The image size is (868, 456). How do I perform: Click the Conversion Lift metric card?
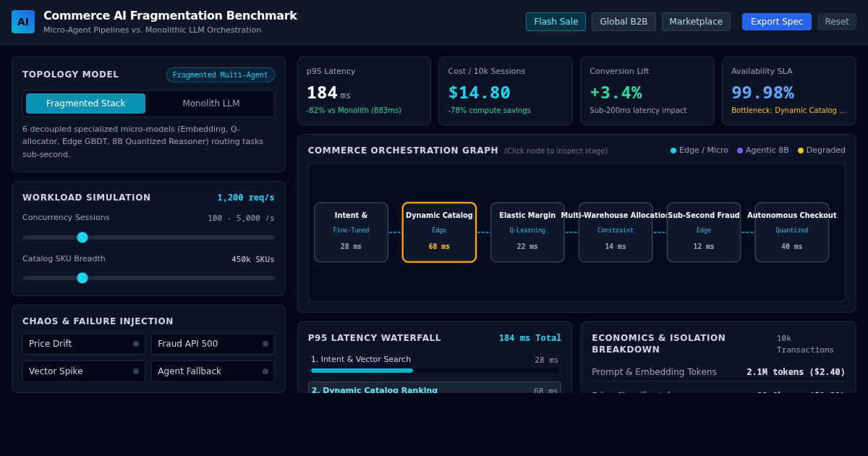tap(647, 91)
